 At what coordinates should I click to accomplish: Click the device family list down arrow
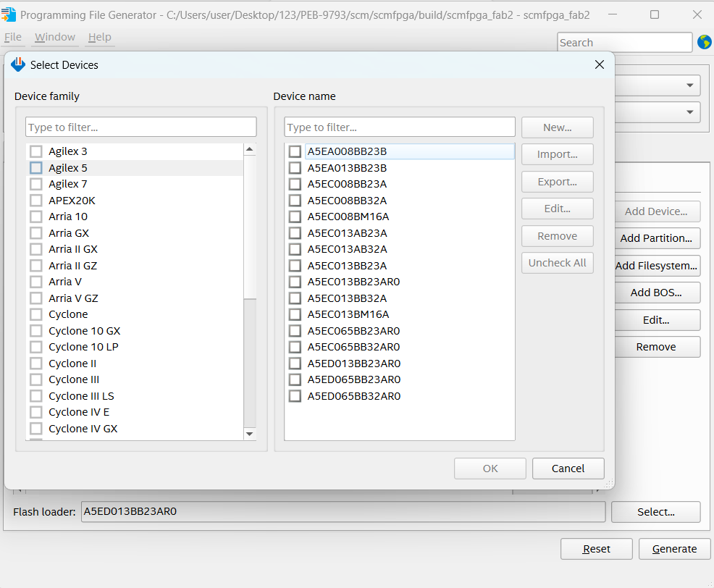(x=249, y=434)
